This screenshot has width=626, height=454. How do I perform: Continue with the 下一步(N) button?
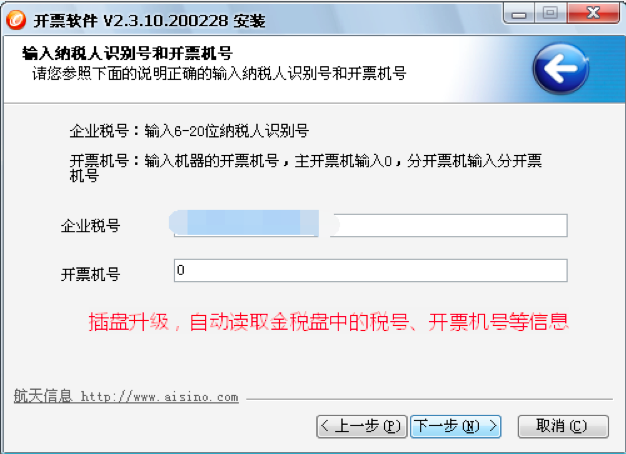click(x=456, y=426)
